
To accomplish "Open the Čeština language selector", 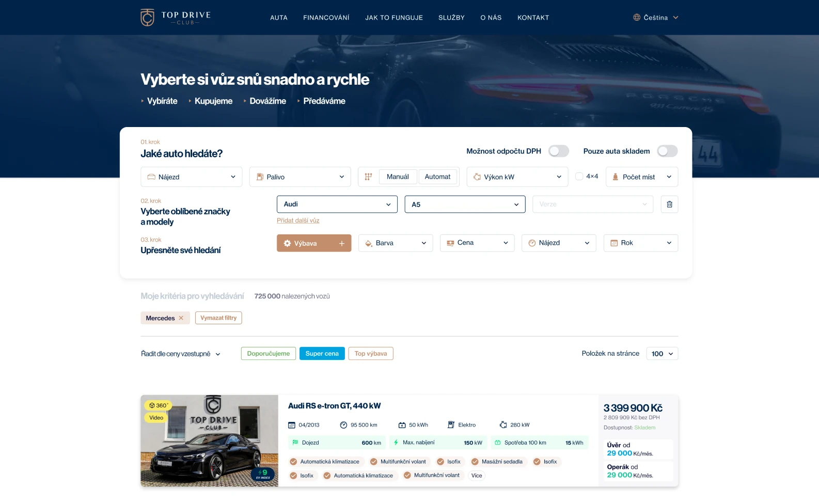I will [656, 18].
